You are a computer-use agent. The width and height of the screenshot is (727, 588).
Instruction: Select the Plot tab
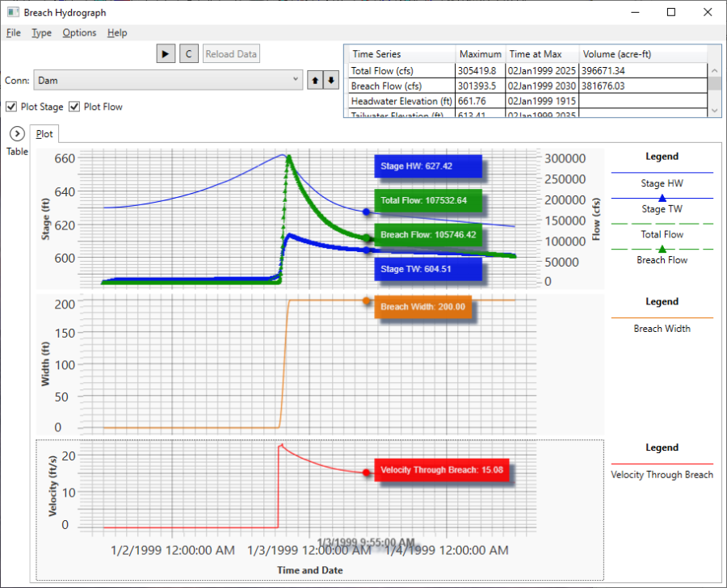(44, 134)
